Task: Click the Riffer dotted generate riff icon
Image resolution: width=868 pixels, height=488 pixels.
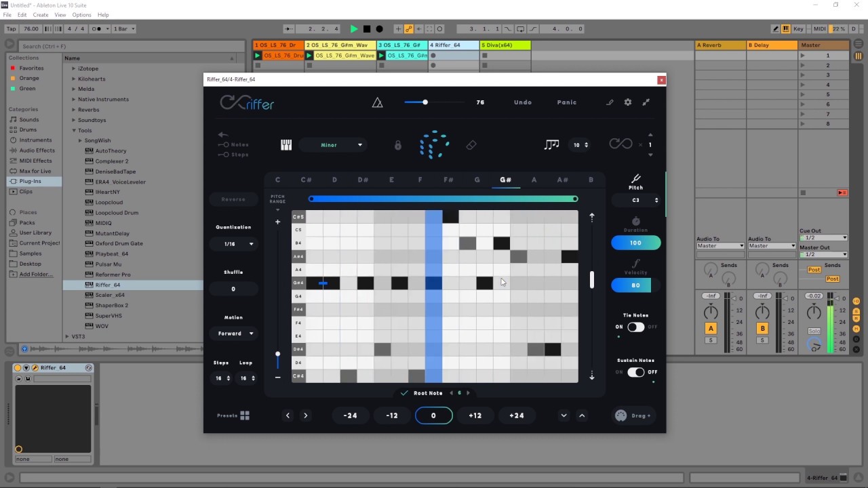Action: pyautogui.click(x=434, y=144)
